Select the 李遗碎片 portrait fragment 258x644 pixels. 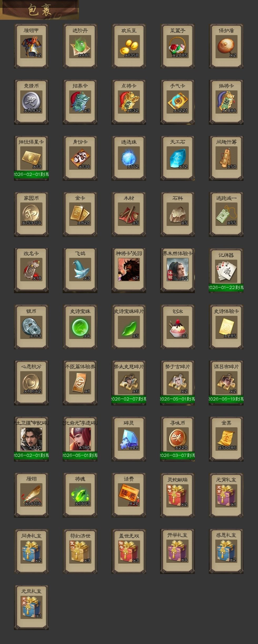pos(80,439)
